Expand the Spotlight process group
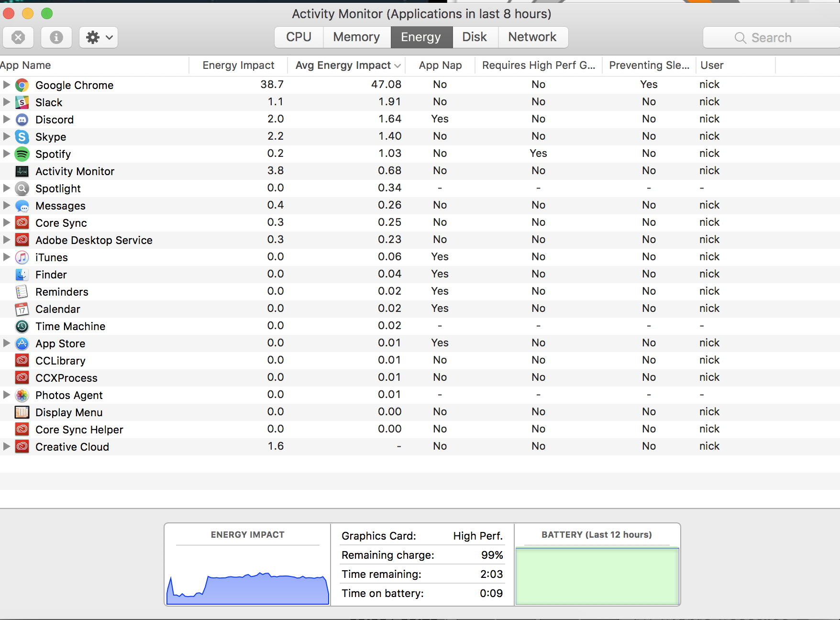Viewport: 840px width, 620px height. click(x=6, y=188)
